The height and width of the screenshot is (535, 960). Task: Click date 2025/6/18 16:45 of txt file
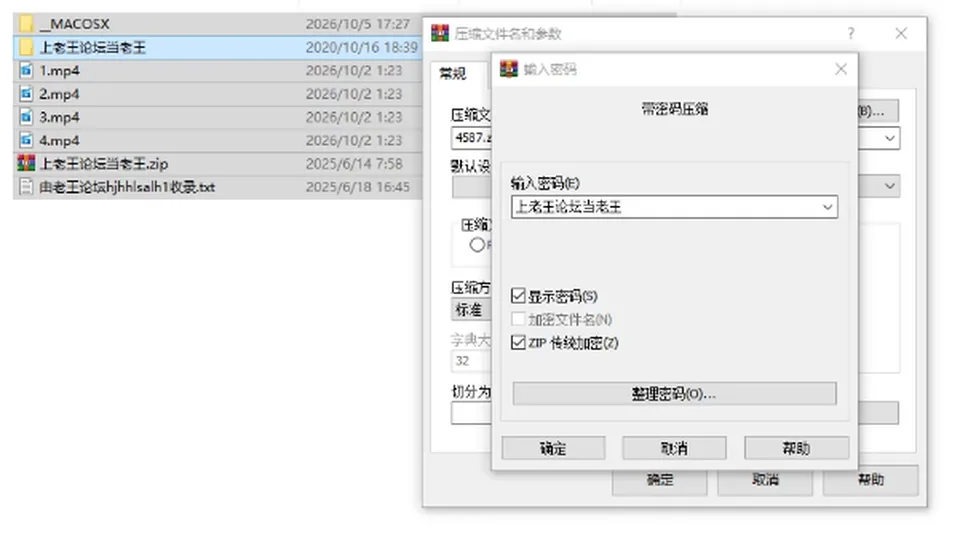point(358,187)
